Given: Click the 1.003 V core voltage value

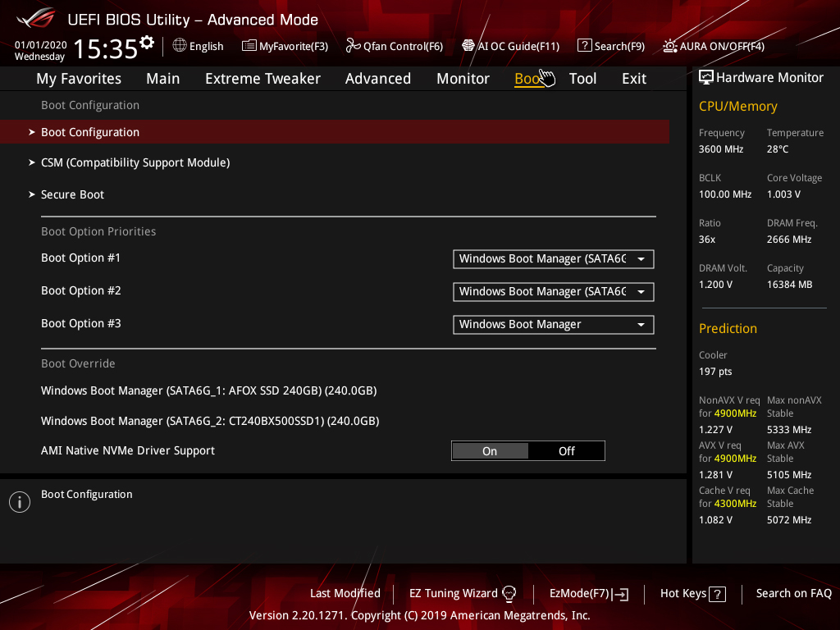Looking at the screenshot, I should (783, 194).
